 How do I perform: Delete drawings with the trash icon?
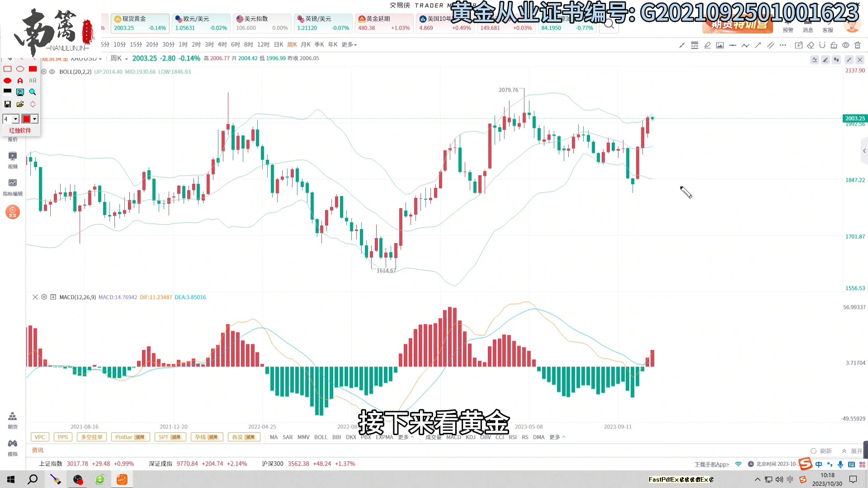coord(858,45)
